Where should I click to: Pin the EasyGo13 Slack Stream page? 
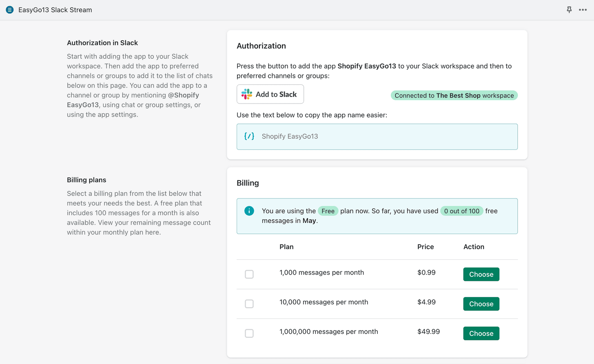click(x=569, y=9)
